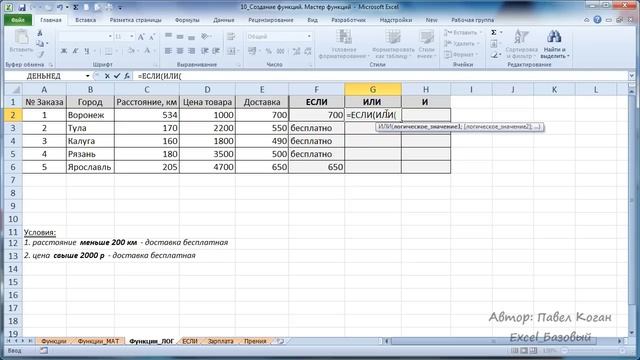
Task: Open clipboard group dialog launcher
Action: click(51, 65)
